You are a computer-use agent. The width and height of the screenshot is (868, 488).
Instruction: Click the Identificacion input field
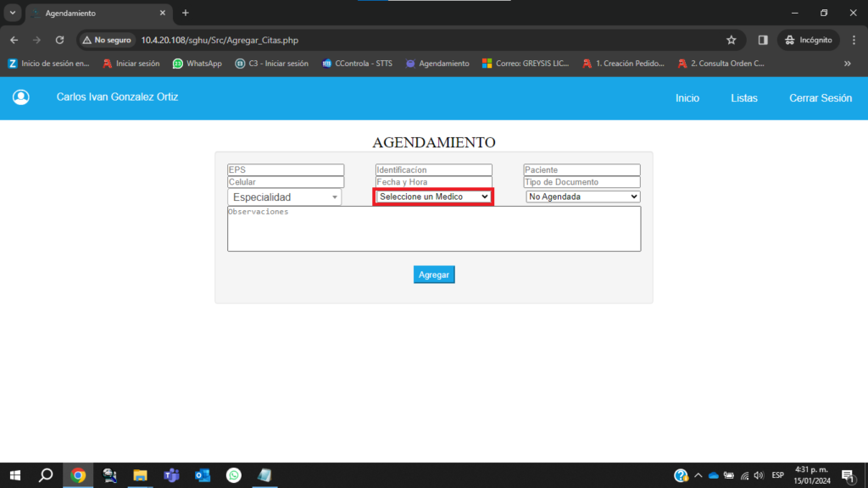click(x=433, y=170)
